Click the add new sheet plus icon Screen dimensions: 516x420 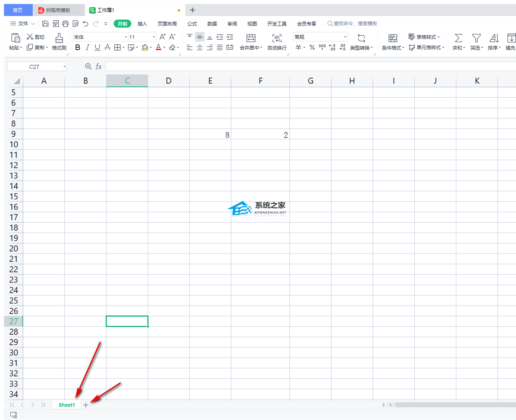click(86, 405)
